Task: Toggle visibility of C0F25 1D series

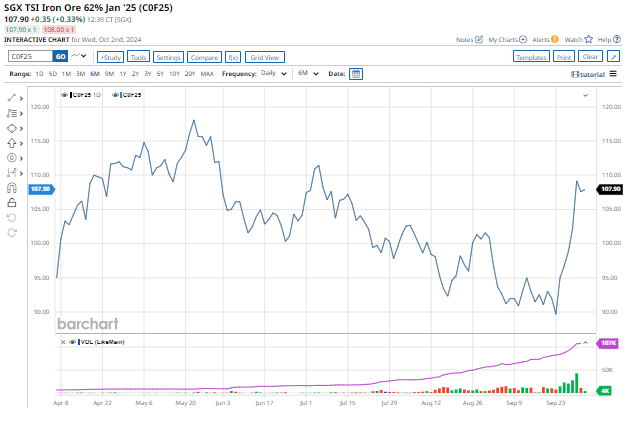Action: (x=65, y=95)
